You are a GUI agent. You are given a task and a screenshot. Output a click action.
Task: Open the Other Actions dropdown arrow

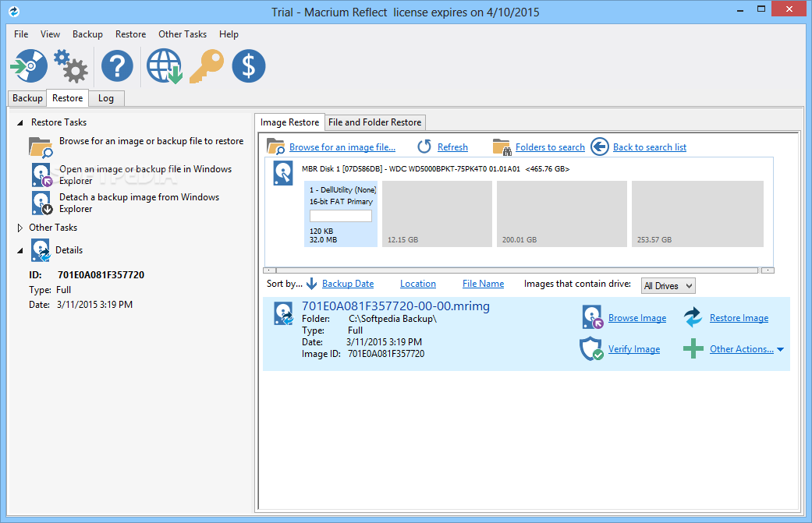point(781,350)
